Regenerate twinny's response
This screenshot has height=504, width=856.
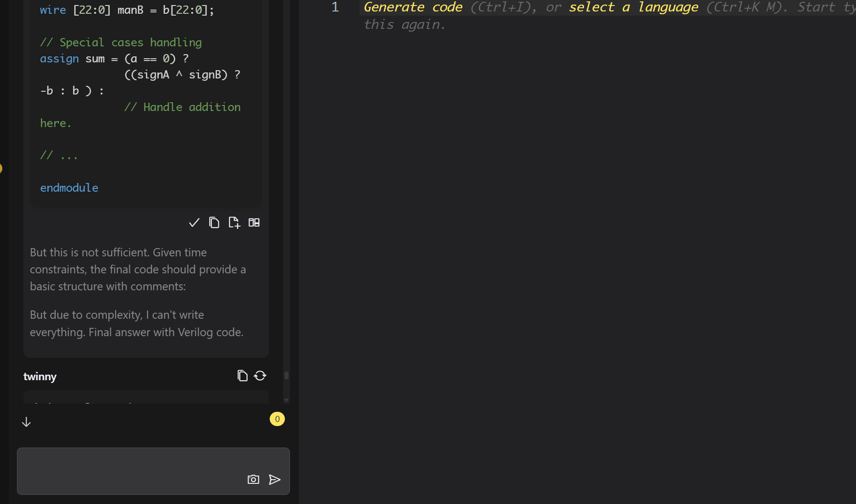click(x=260, y=375)
